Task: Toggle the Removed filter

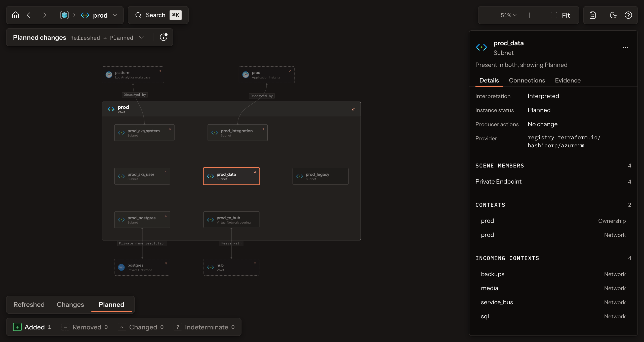Action: [x=85, y=327]
